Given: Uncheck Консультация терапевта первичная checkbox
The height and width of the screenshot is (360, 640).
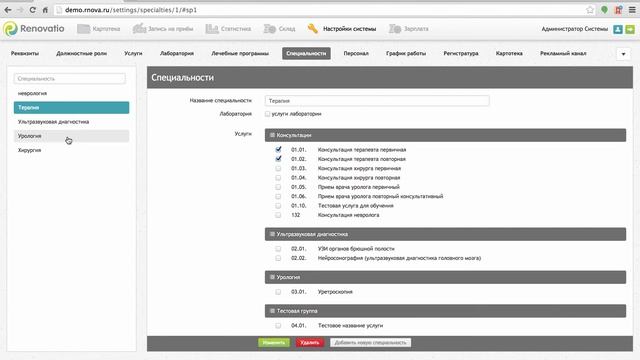Looking at the screenshot, I should [x=278, y=149].
